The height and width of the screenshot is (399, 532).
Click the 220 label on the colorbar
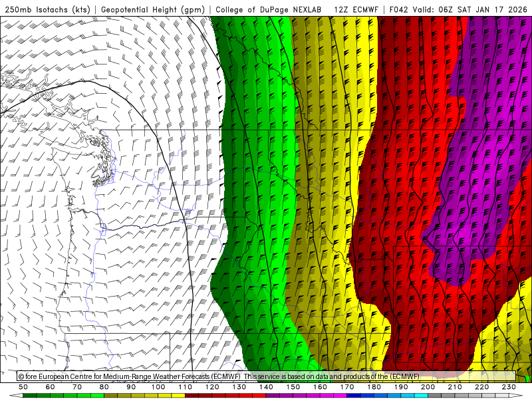pyautogui.click(x=481, y=387)
